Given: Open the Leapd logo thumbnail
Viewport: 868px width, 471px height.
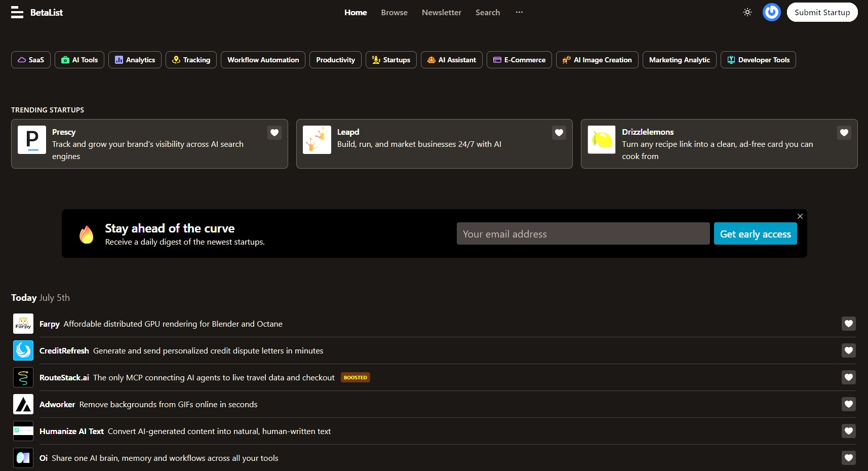Looking at the screenshot, I should (x=317, y=140).
